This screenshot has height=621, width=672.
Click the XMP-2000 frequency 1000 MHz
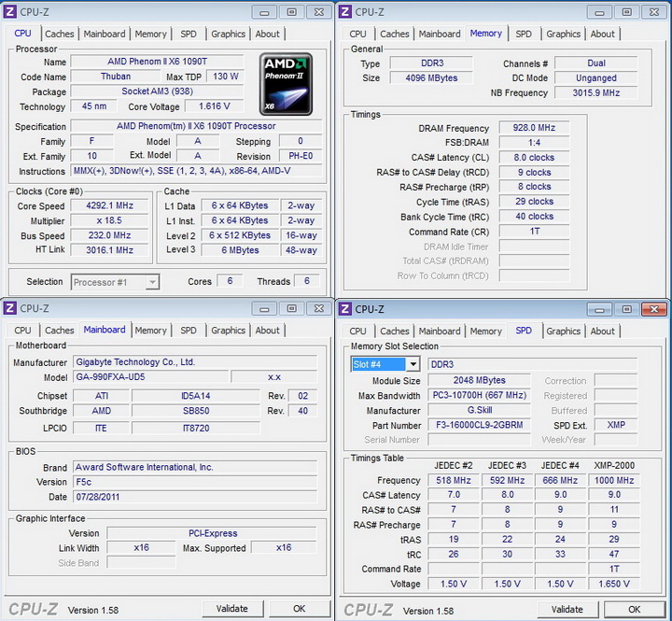pyautogui.click(x=614, y=480)
